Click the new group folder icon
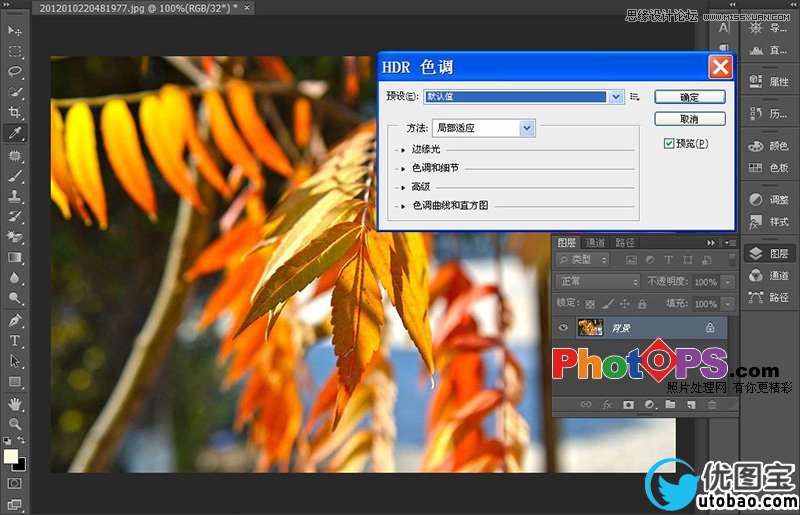Viewport: 800px width, 515px height. point(670,405)
